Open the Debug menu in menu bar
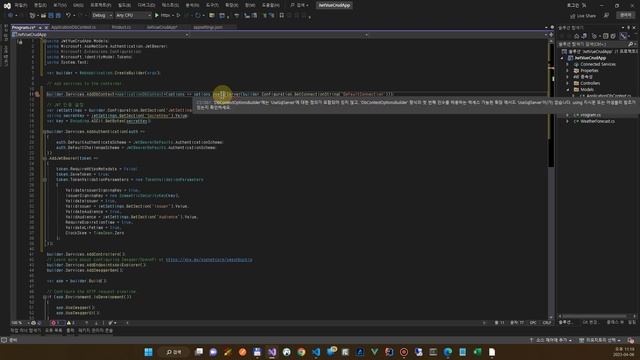Viewport: 640px width, 360px height. (146, 5)
